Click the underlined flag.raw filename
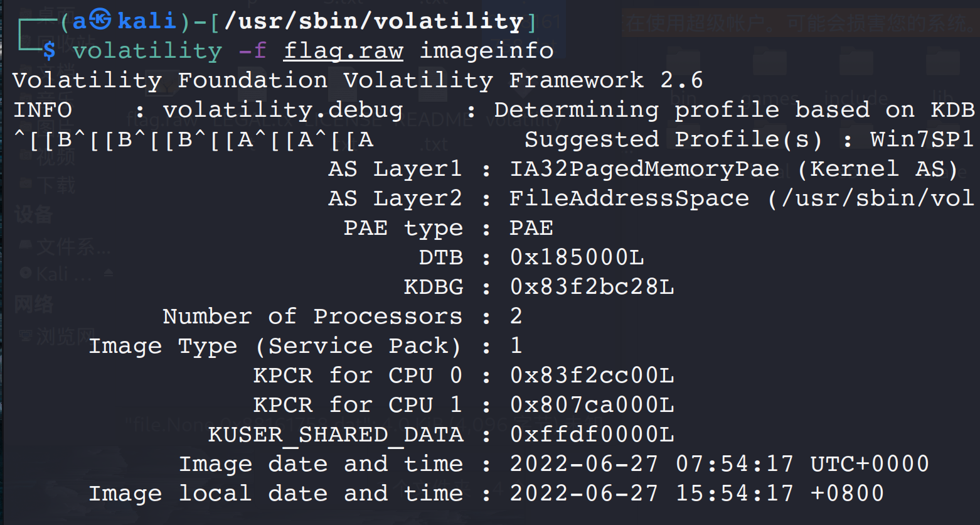This screenshot has width=980, height=525. click(x=343, y=51)
